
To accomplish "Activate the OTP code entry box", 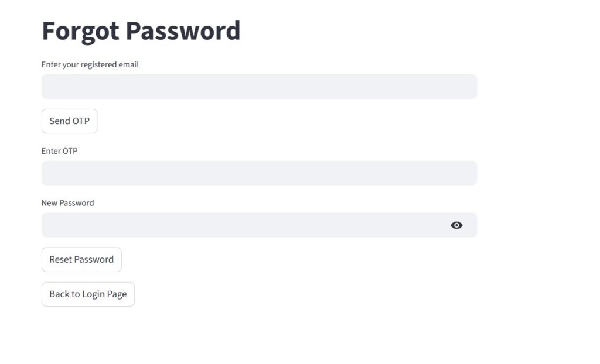I will coord(259,173).
